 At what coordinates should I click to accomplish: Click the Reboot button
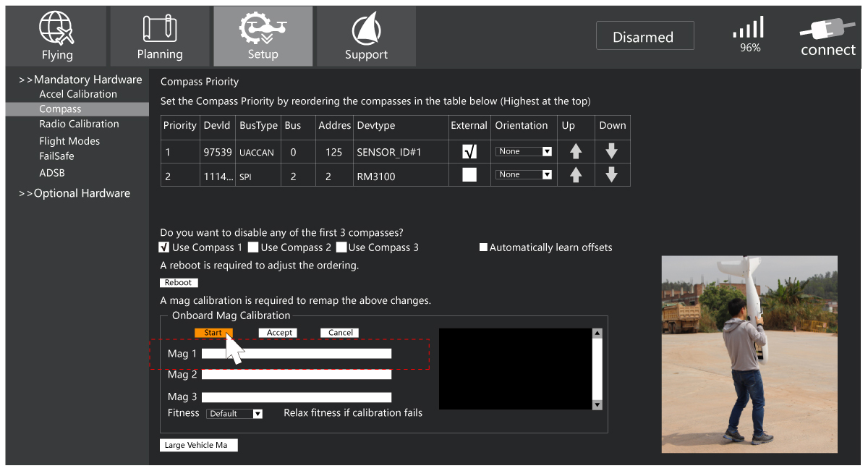[x=178, y=283]
